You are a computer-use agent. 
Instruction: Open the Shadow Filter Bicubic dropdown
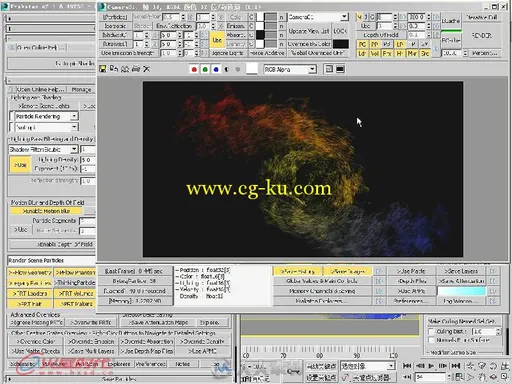pyautogui.click(x=43, y=149)
